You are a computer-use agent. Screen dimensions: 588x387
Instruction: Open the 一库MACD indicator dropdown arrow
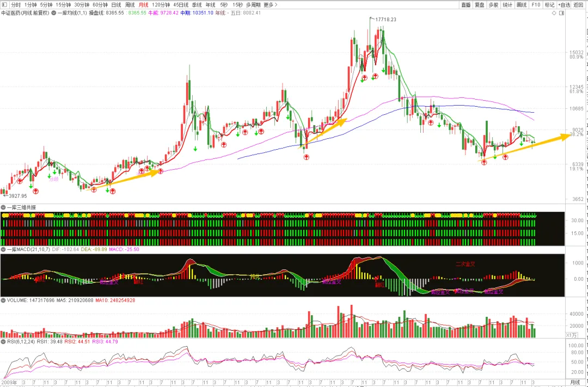3,249
